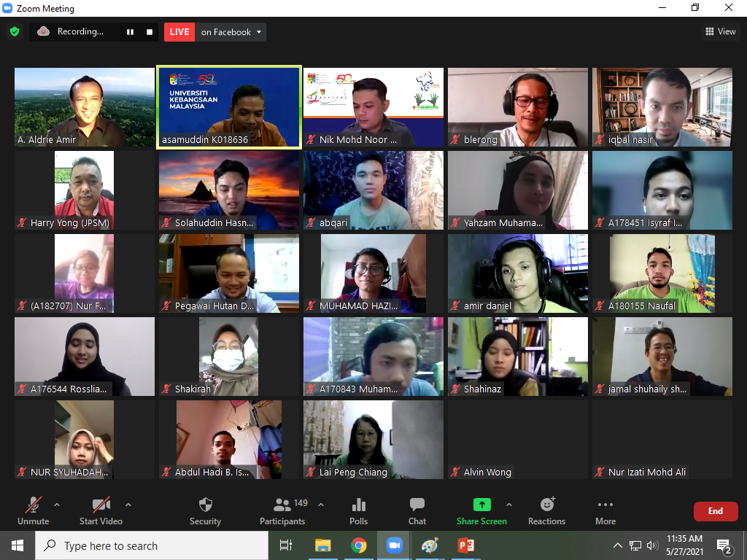Open the View layout menu

(x=720, y=31)
